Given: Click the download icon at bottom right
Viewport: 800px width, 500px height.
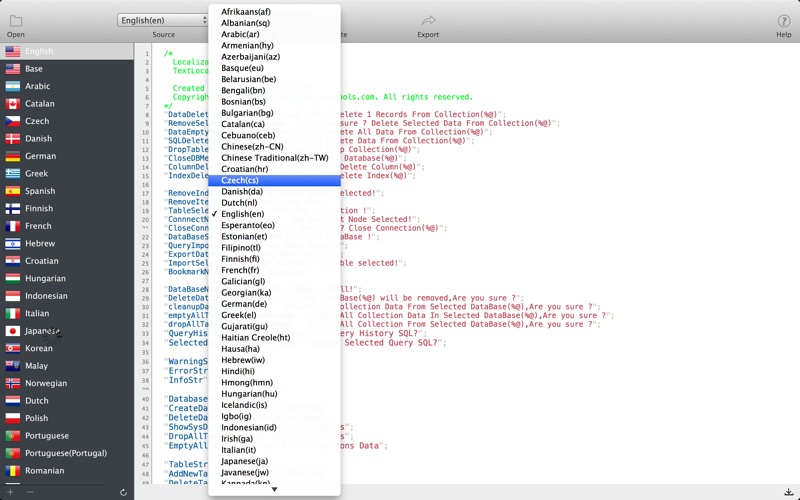Looking at the screenshot, I should pyautogui.click(x=789, y=492).
